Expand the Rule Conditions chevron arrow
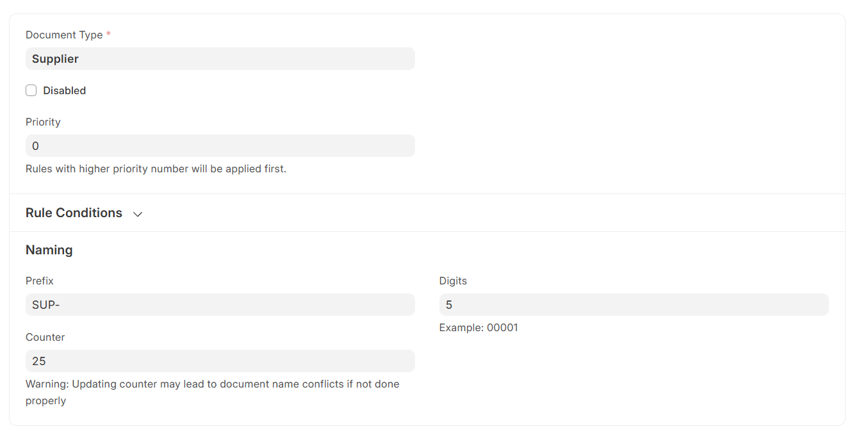The image size is (868, 442). tap(138, 214)
